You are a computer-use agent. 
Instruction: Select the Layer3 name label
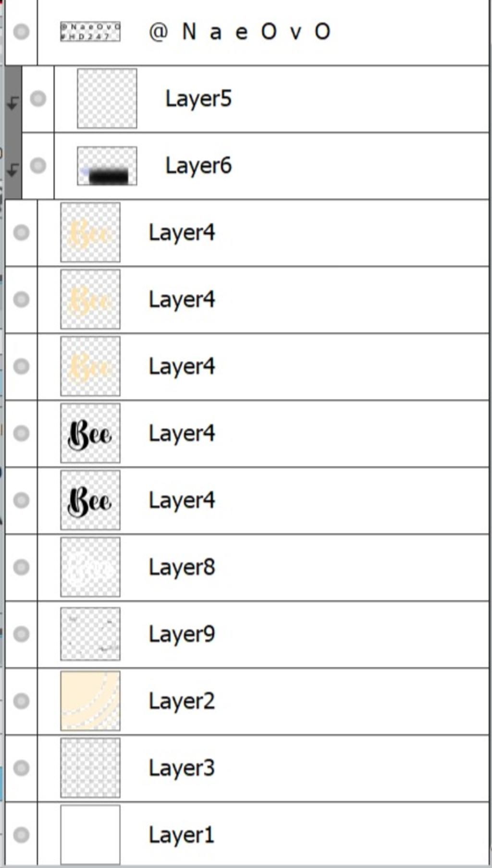182,768
